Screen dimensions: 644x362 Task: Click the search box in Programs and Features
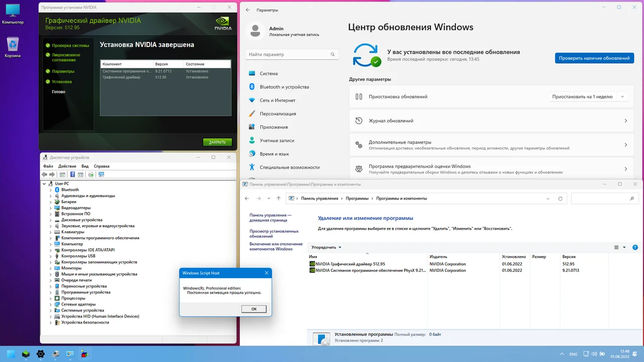605,199
